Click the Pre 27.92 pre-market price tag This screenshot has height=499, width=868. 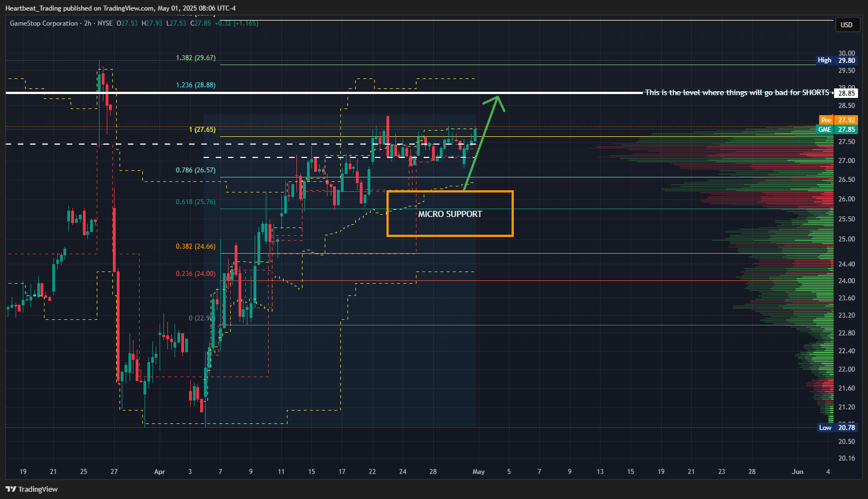839,120
